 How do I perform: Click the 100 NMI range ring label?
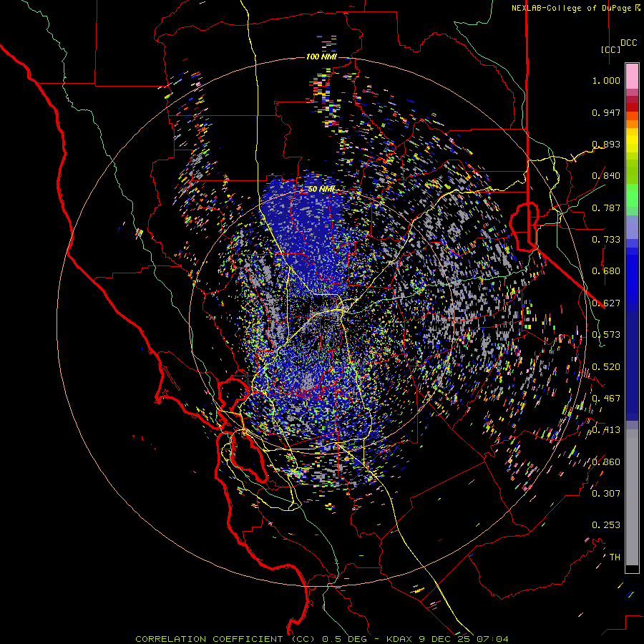(x=321, y=57)
